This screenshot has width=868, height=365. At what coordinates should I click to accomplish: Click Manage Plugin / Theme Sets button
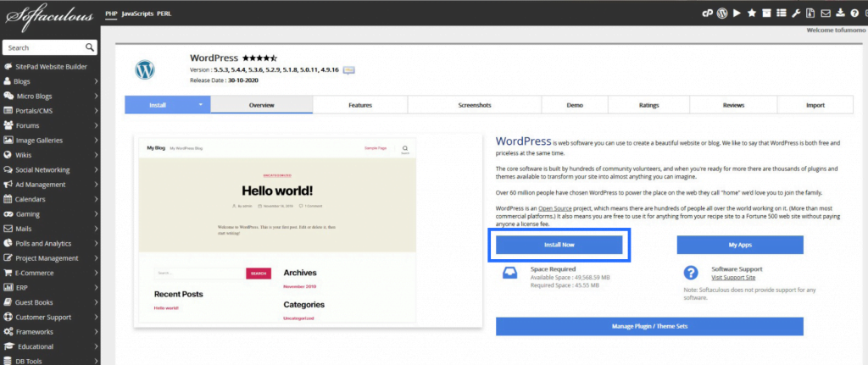[649, 326]
